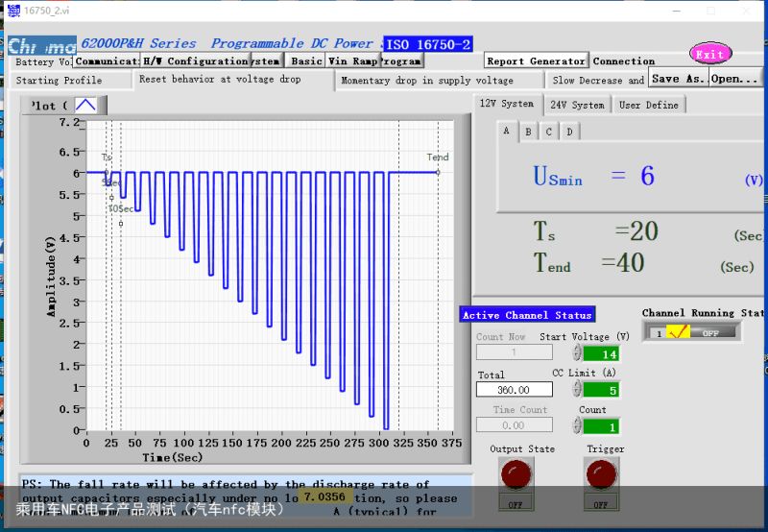Viewport: 768px width, 532px height.
Task: Switch to the 24V System tab
Action: coord(577,105)
